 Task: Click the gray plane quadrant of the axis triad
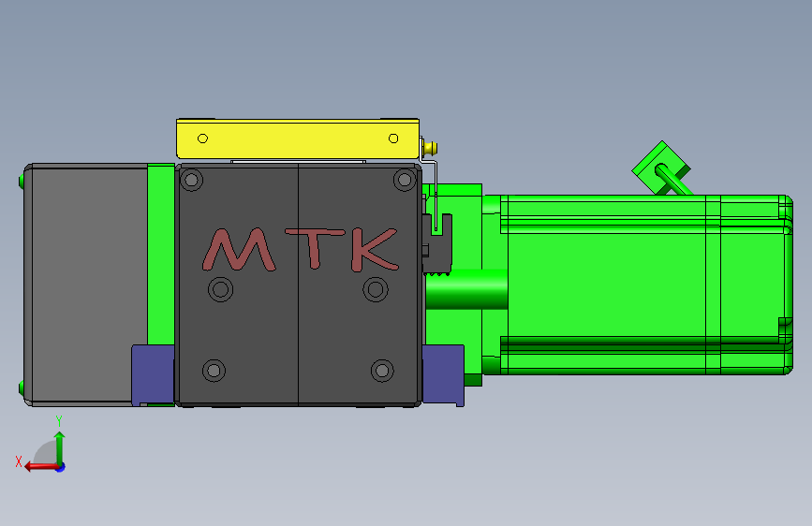[46, 452]
